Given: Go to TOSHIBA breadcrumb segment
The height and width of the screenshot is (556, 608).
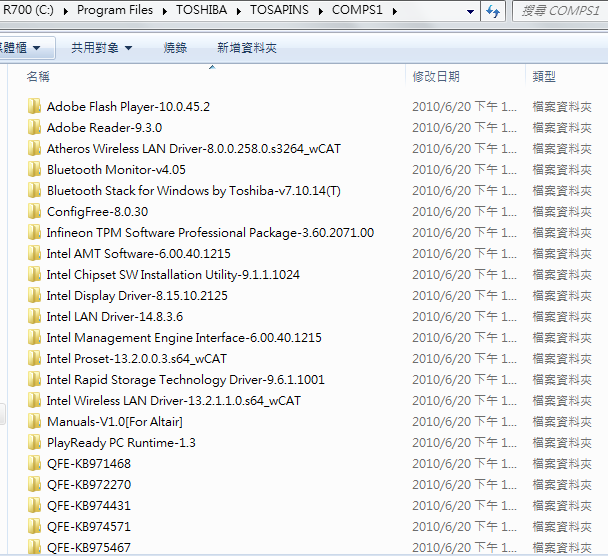Looking at the screenshot, I should (x=201, y=10).
